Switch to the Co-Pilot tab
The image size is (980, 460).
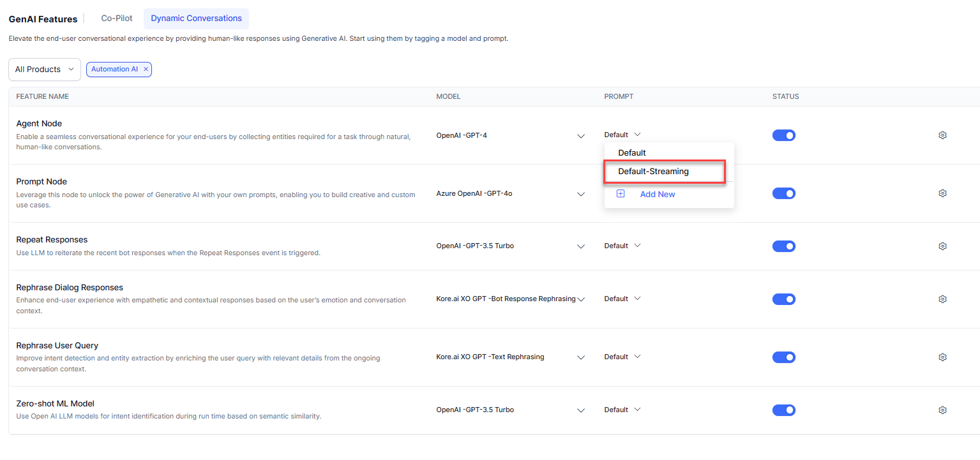point(117,19)
